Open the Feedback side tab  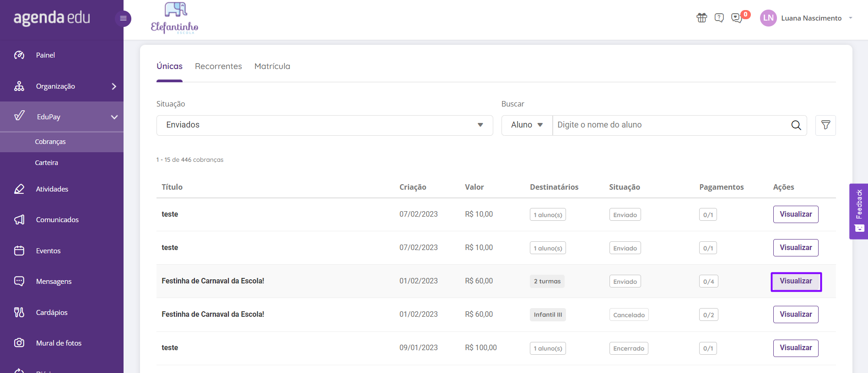858,211
